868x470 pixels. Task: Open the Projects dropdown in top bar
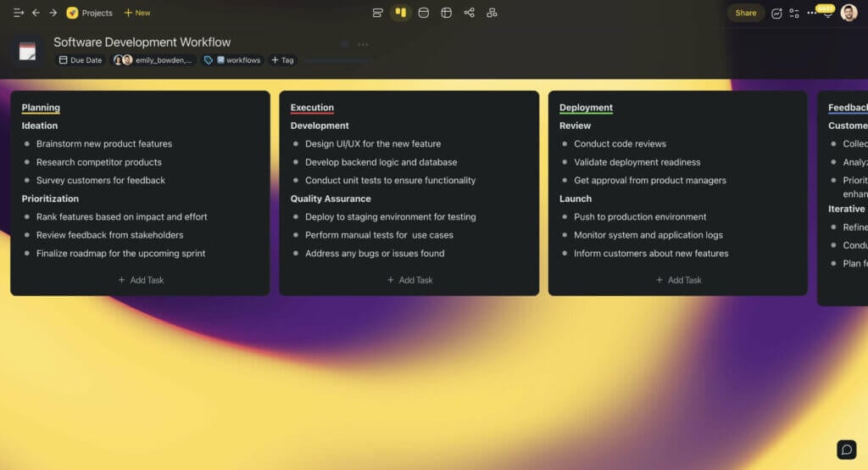[x=90, y=13]
